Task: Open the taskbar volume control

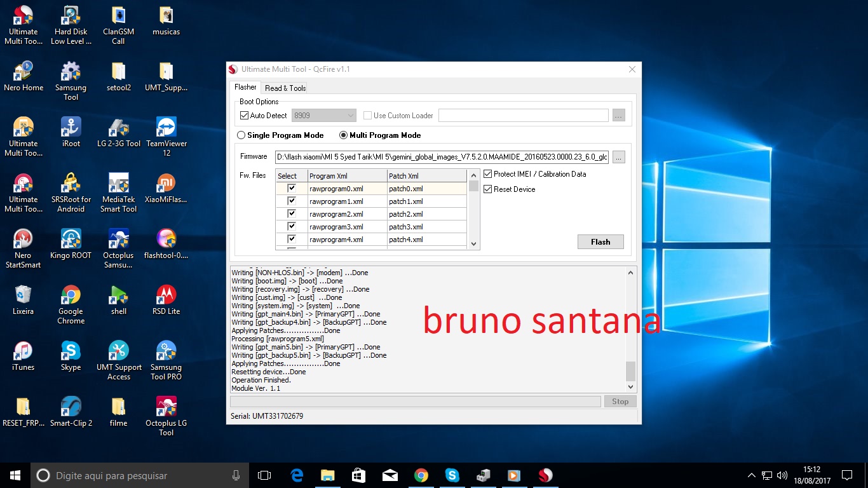Action: (x=782, y=475)
